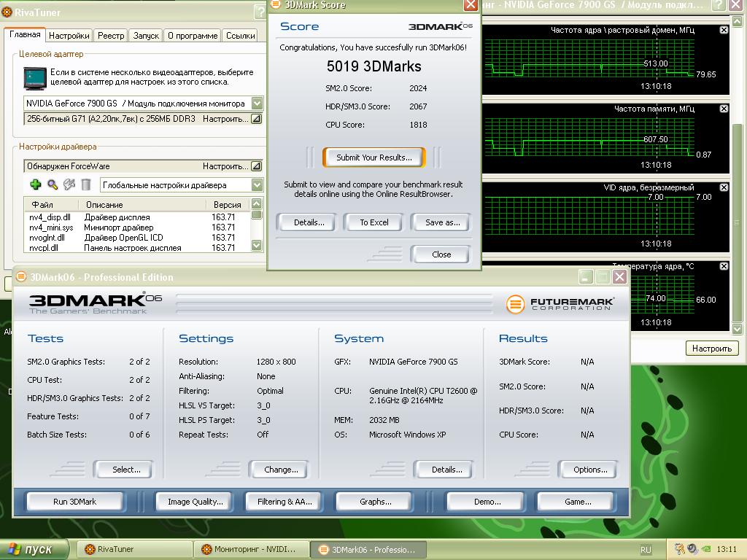747x560 pixels.
Task: Click the Windows XP start button
Action: [34, 550]
